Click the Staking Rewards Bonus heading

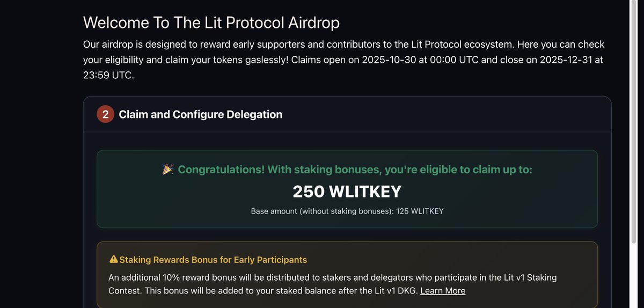(x=213, y=260)
